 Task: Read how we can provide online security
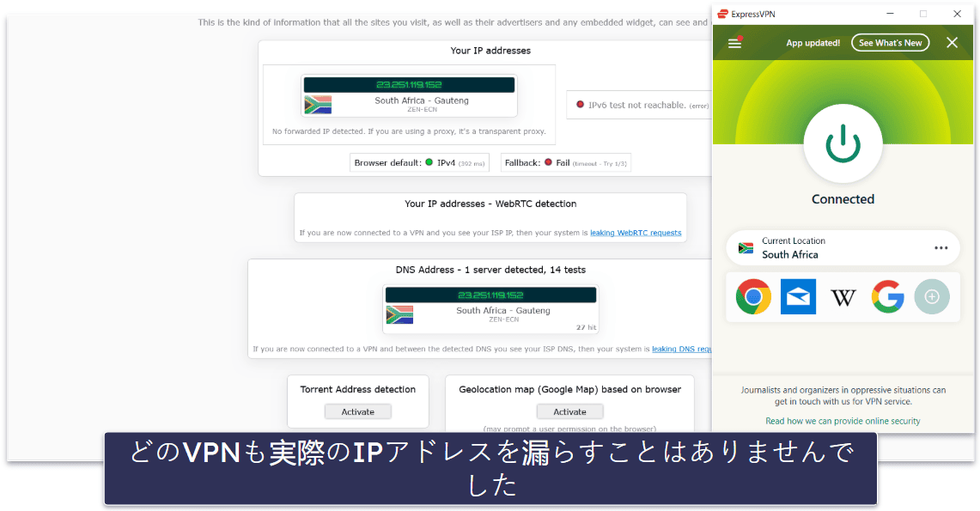coord(843,421)
